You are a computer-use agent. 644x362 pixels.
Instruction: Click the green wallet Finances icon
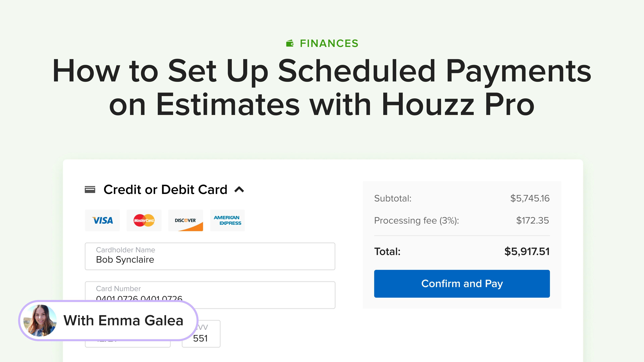290,43
